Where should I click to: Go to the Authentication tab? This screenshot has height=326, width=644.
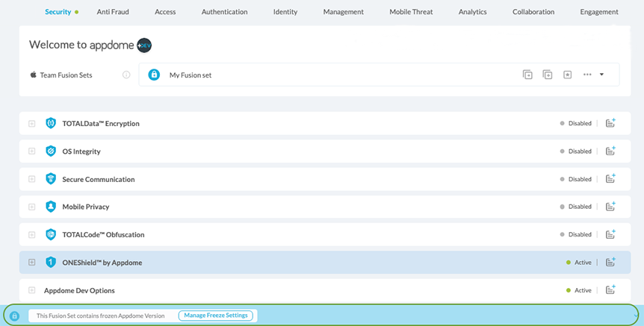pos(224,12)
